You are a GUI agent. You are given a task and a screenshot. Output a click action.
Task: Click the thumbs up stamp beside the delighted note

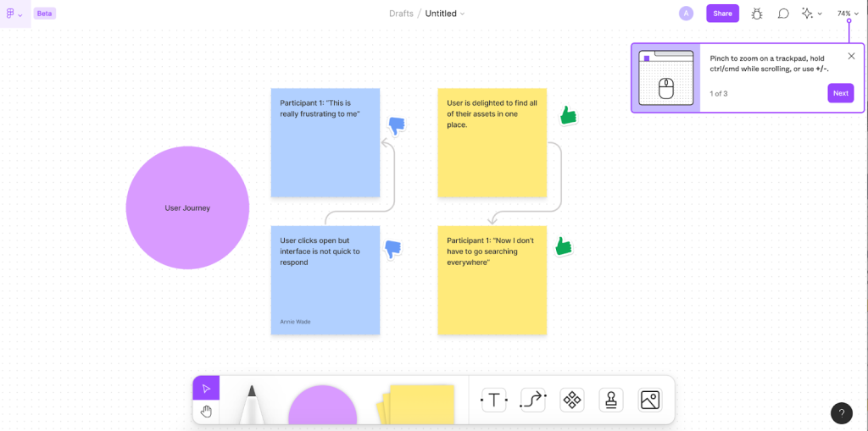coord(567,115)
